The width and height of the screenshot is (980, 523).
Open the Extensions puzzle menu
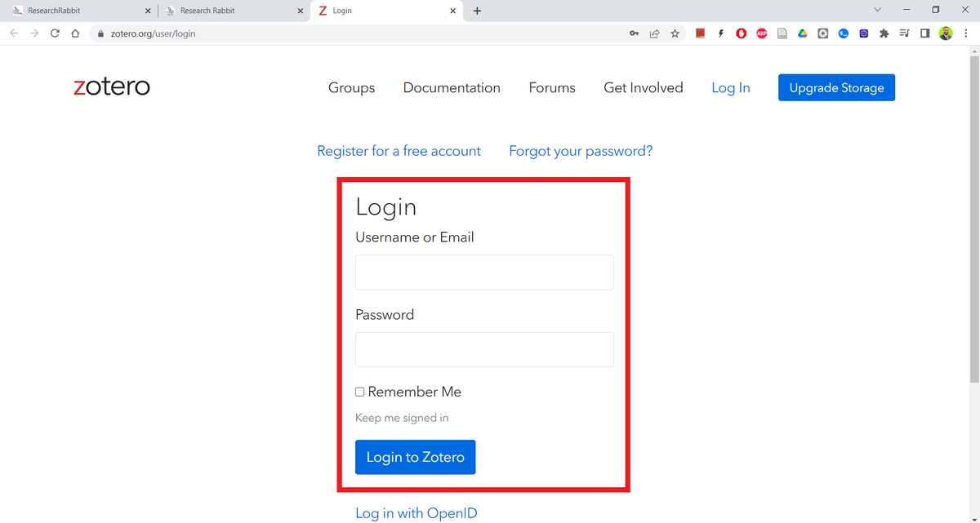click(x=884, y=33)
